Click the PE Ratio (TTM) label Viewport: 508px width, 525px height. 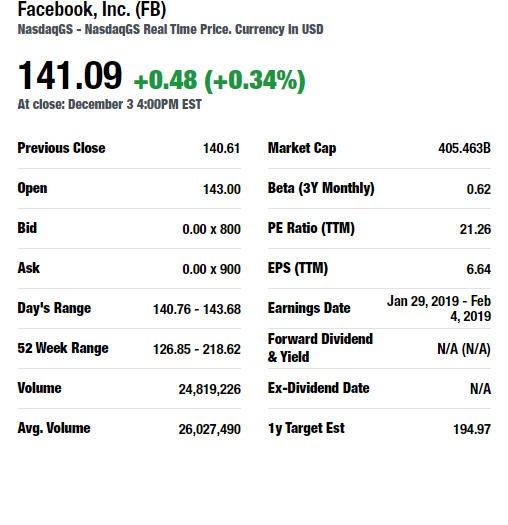[311, 228]
